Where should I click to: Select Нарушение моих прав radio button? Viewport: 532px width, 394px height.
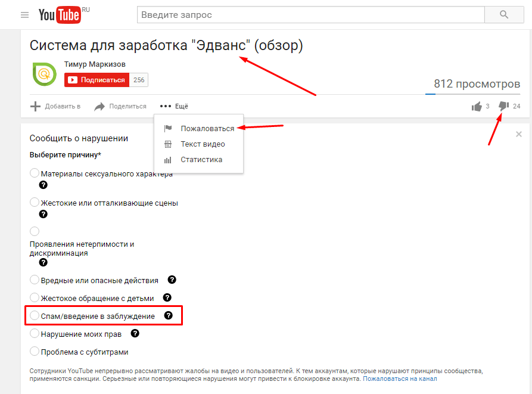coord(35,333)
